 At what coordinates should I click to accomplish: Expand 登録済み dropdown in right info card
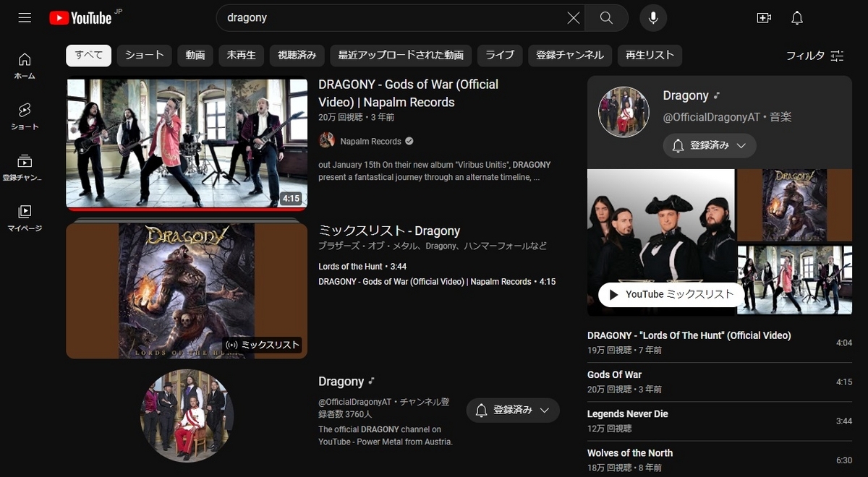pyautogui.click(x=710, y=145)
